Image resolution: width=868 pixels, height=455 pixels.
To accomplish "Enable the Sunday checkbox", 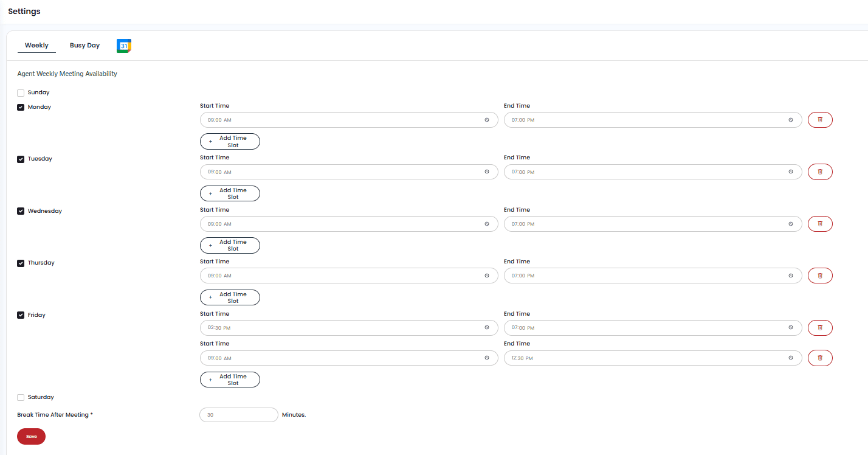I will [21, 93].
